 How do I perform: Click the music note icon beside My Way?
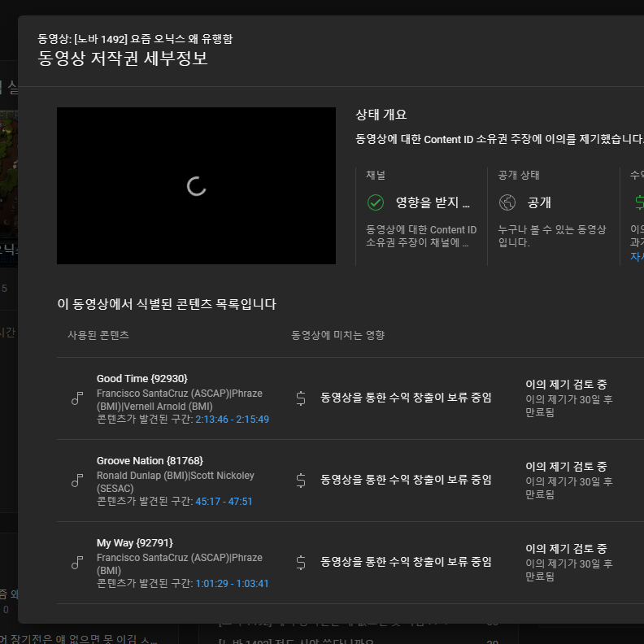pos(77,563)
